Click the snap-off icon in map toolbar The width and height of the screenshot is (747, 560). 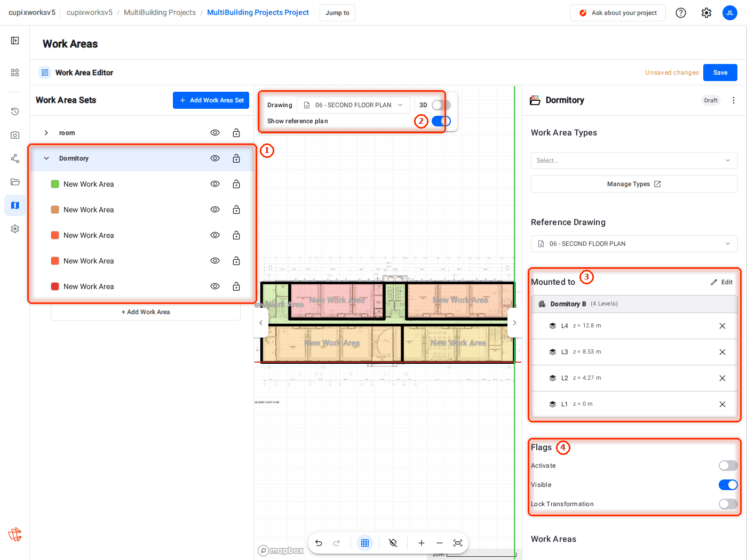tap(393, 543)
